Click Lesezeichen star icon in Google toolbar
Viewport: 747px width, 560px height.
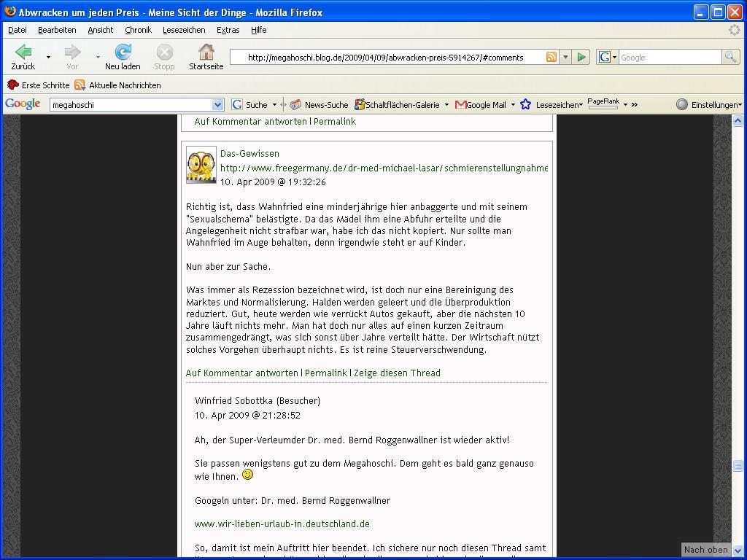tap(525, 105)
